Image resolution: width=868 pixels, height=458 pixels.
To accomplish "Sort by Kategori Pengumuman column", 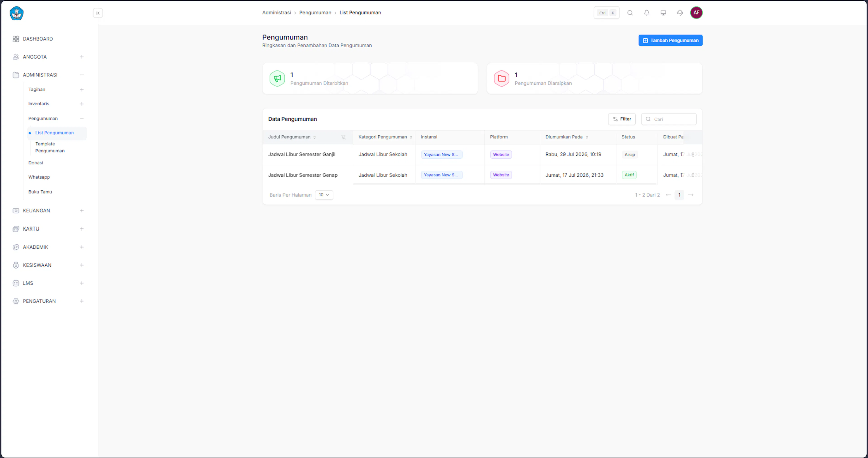I will (x=411, y=137).
